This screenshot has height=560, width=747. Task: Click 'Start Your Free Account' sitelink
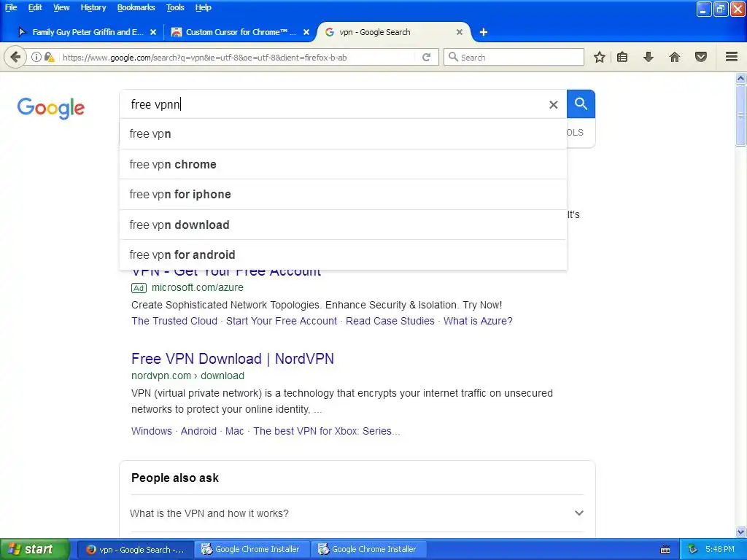pyautogui.click(x=282, y=321)
